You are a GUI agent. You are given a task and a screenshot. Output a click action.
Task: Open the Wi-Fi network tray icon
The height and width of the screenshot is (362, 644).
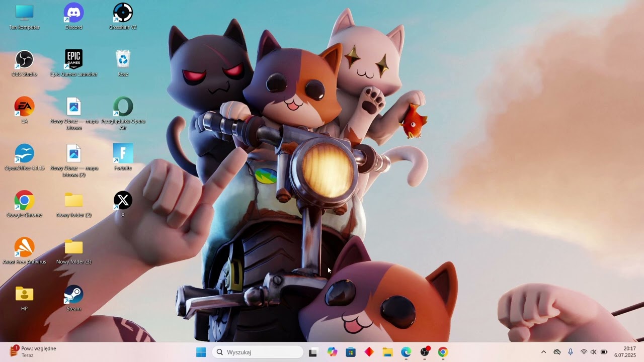pyautogui.click(x=584, y=352)
